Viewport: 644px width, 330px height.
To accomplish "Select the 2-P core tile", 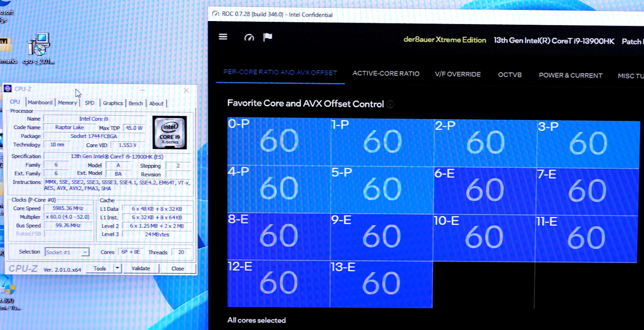I will (x=485, y=143).
